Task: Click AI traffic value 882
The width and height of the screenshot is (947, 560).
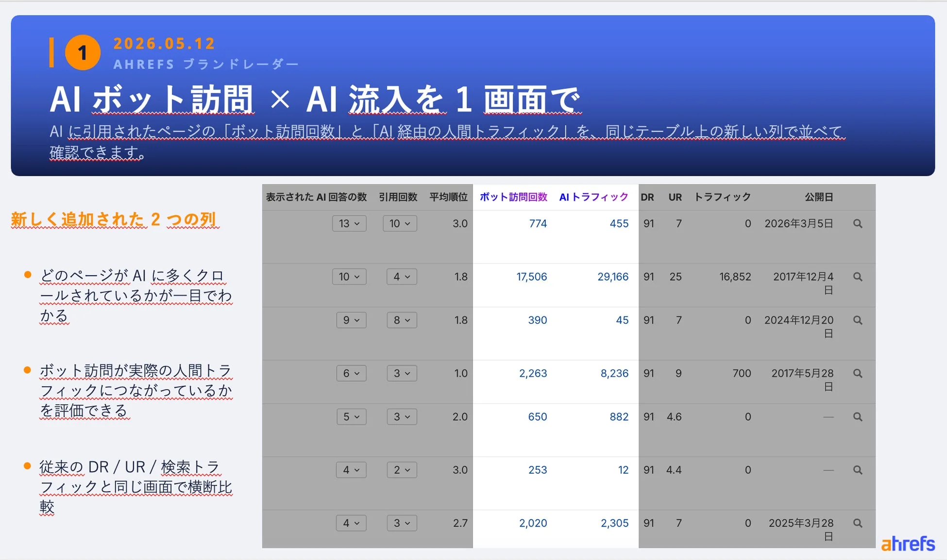Action: (x=619, y=417)
